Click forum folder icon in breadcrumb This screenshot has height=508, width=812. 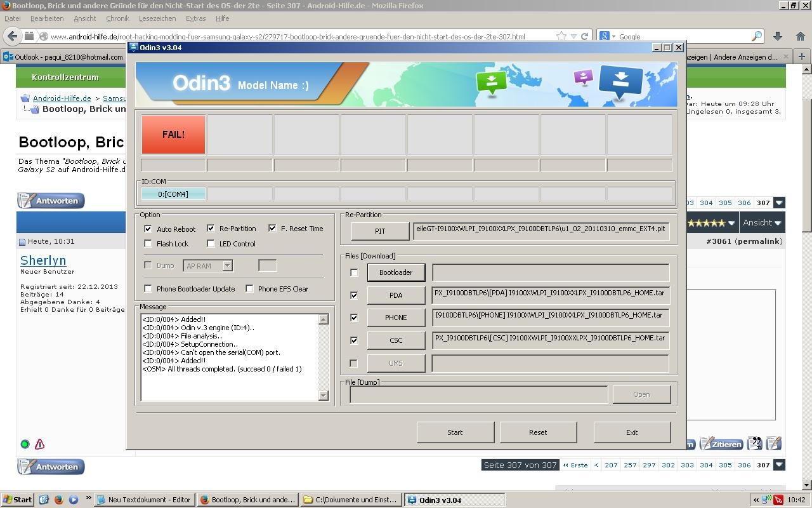click(25, 98)
